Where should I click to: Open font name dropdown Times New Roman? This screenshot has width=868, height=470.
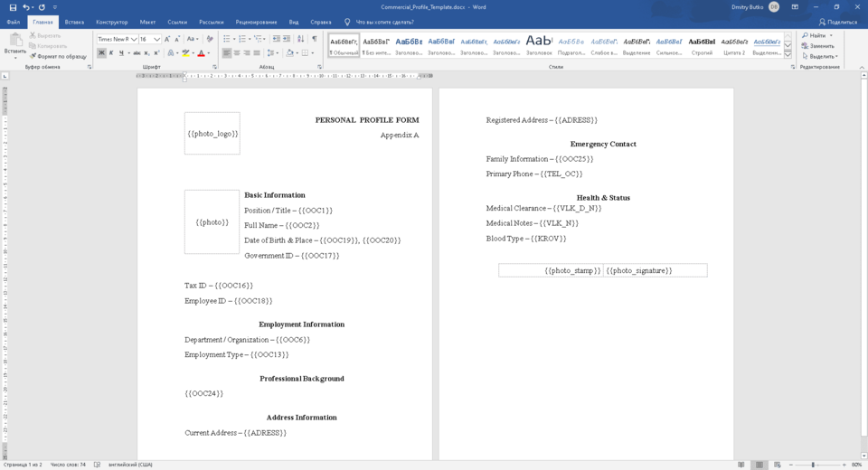click(134, 39)
